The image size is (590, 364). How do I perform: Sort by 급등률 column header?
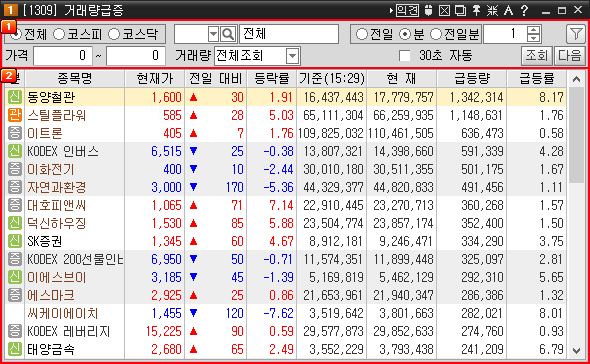coord(537,78)
